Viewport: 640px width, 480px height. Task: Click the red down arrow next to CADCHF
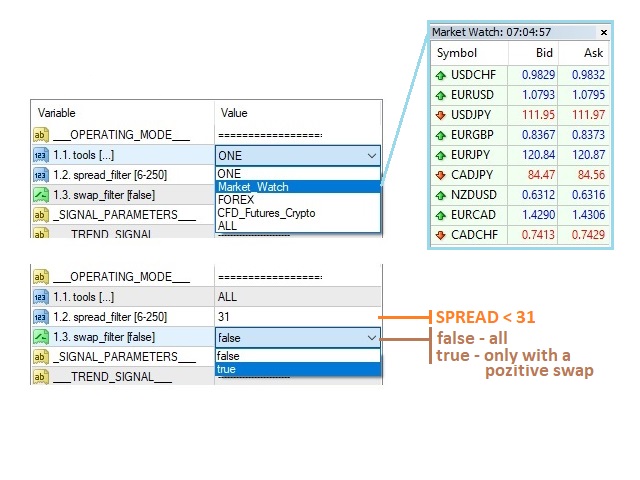click(441, 236)
